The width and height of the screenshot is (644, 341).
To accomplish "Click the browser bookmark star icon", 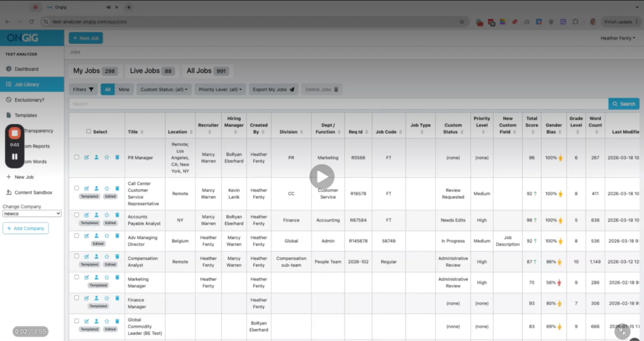I will [462, 22].
